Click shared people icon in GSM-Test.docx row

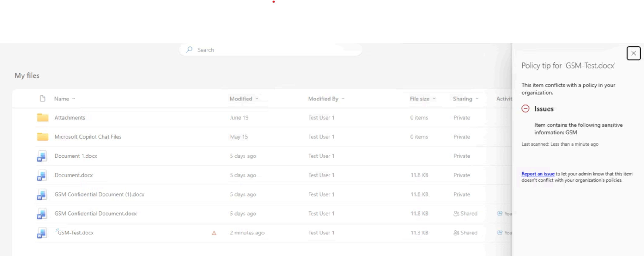(456, 233)
